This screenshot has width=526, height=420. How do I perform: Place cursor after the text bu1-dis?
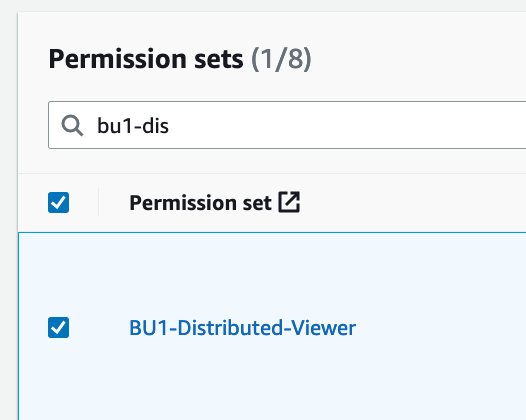click(169, 126)
